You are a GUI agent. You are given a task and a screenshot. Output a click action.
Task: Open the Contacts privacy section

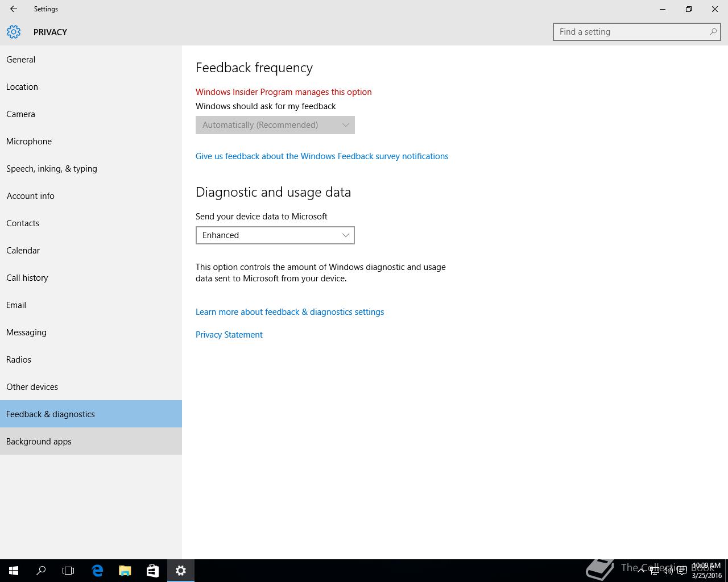[x=91, y=223]
